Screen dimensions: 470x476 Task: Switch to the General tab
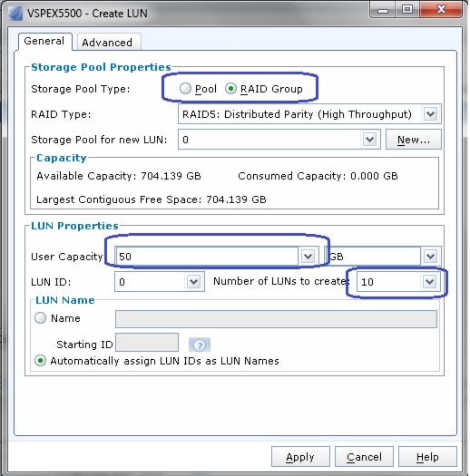tap(45, 41)
